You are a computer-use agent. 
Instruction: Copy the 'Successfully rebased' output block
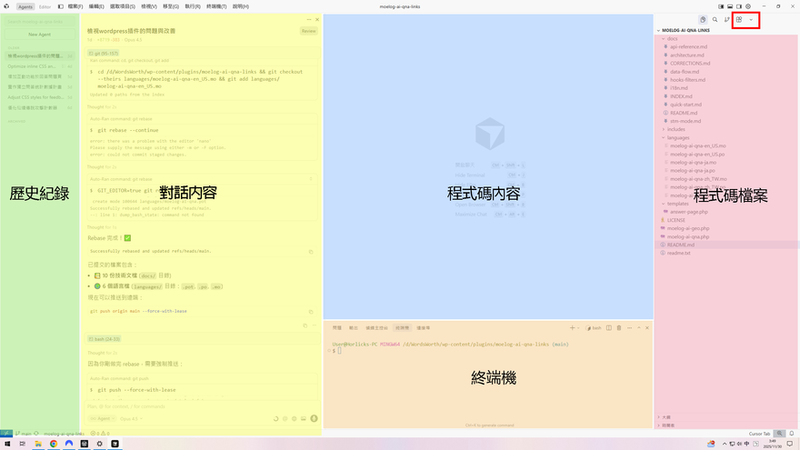[x=311, y=252]
